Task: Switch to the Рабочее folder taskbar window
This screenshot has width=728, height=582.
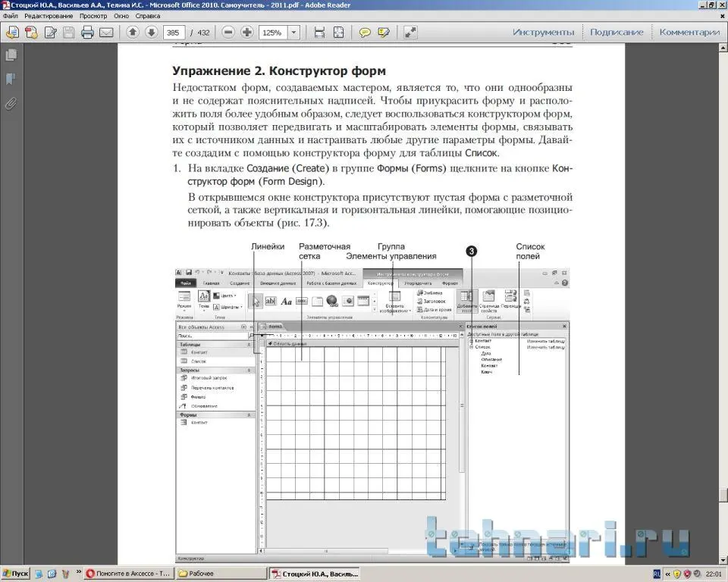Action: coord(222,574)
